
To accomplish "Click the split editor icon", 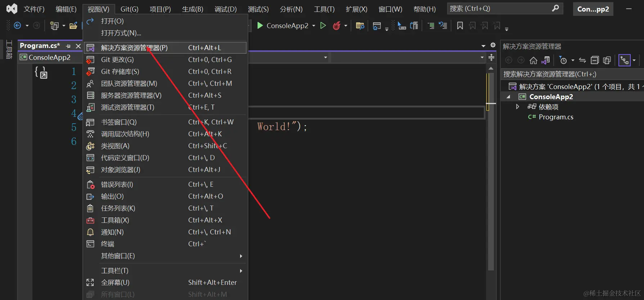I will point(491,57).
